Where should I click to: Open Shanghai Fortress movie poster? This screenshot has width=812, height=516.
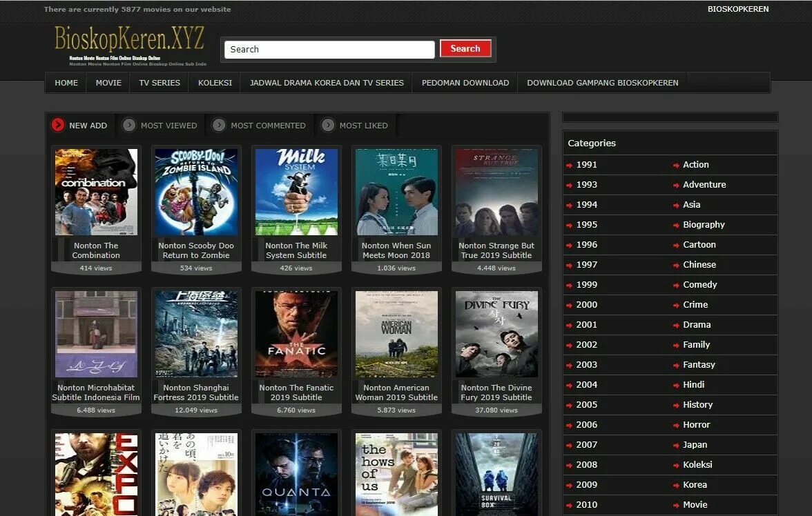click(x=196, y=334)
